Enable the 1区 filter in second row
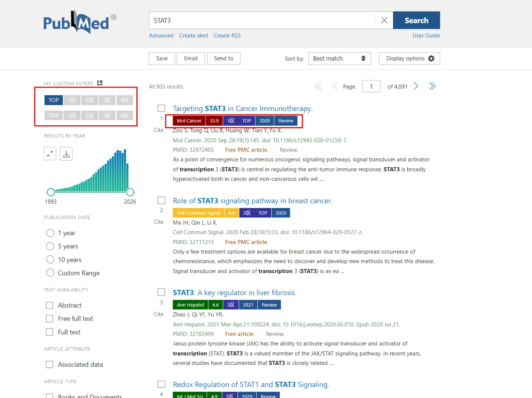Viewport: 532px width, 398px height. click(x=71, y=115)
